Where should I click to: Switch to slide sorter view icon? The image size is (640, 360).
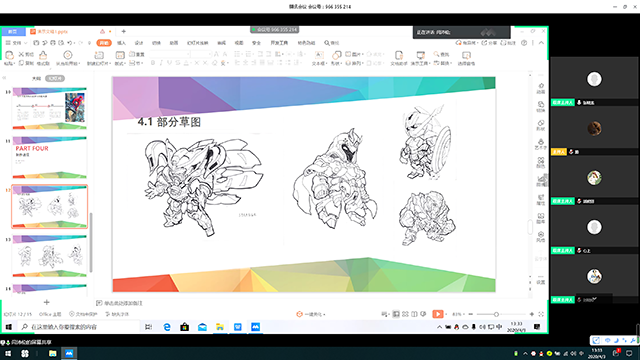(405, 314)
